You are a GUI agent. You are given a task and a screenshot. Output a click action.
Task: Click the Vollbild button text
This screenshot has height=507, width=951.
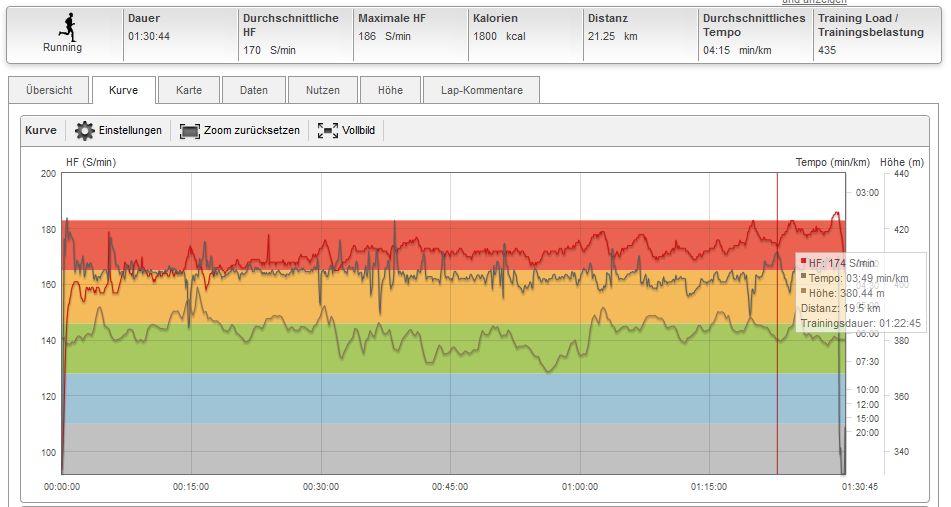click(x=358, y=131)
